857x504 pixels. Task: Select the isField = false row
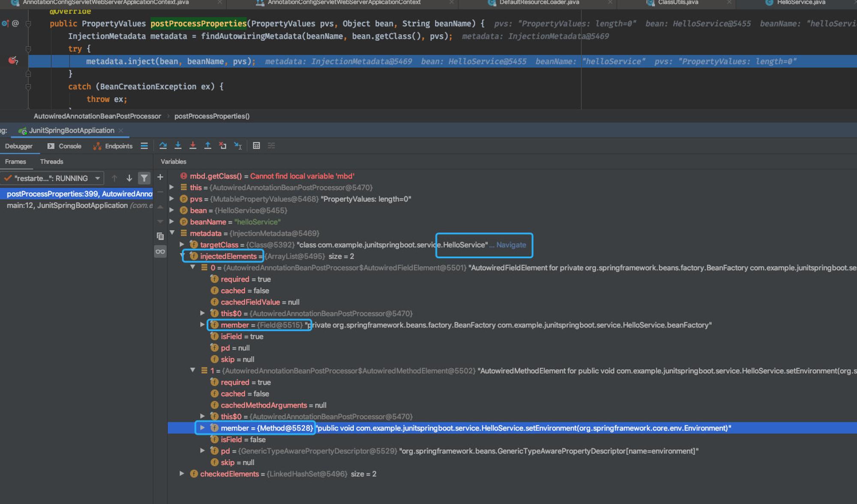click(x=512, y=439)
